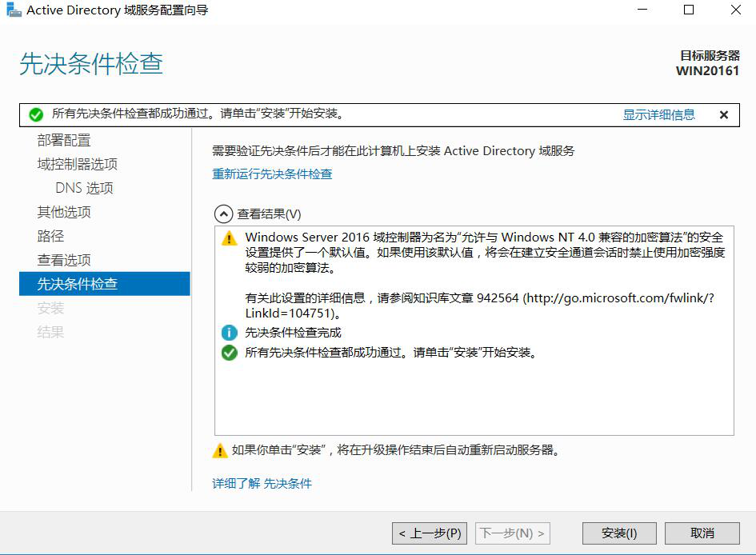Image resolution: width=756 pixels, height=555 pixels.
Task: Click target server name WIN20161
Action: click(707, 71)
